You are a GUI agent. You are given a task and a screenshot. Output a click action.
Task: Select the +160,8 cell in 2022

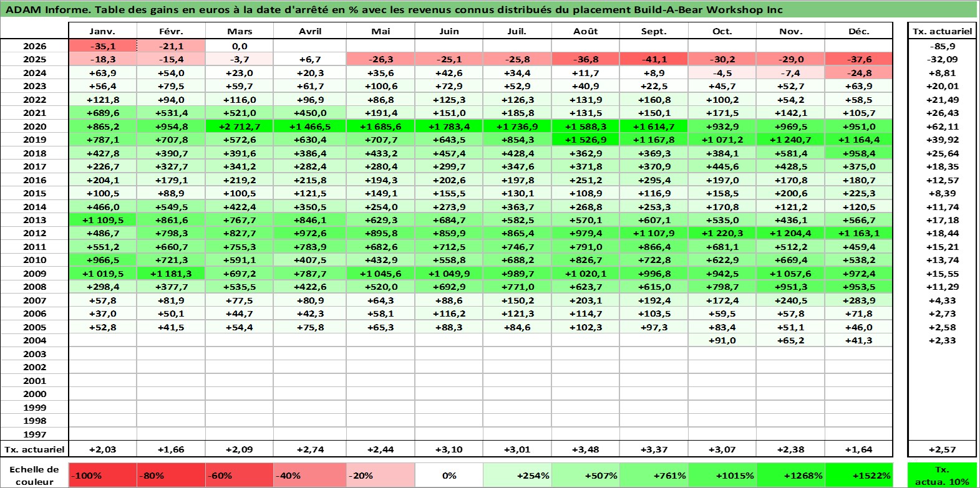[654, 100]
